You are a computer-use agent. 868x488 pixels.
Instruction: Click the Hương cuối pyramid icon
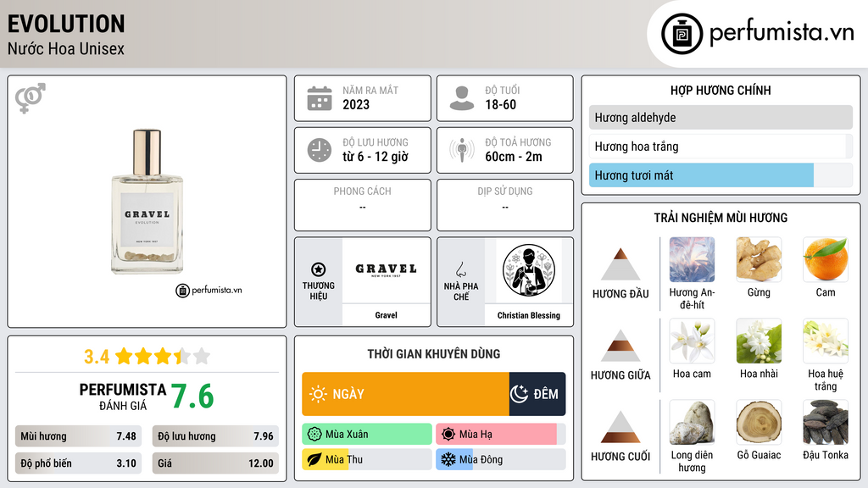[620, 427]
